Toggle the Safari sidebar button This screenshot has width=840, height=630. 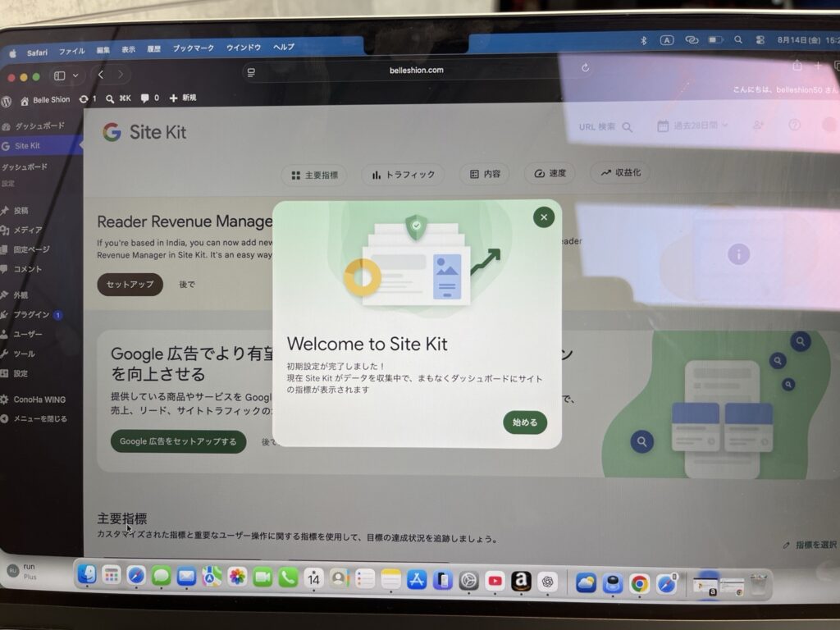click(59, 75)
